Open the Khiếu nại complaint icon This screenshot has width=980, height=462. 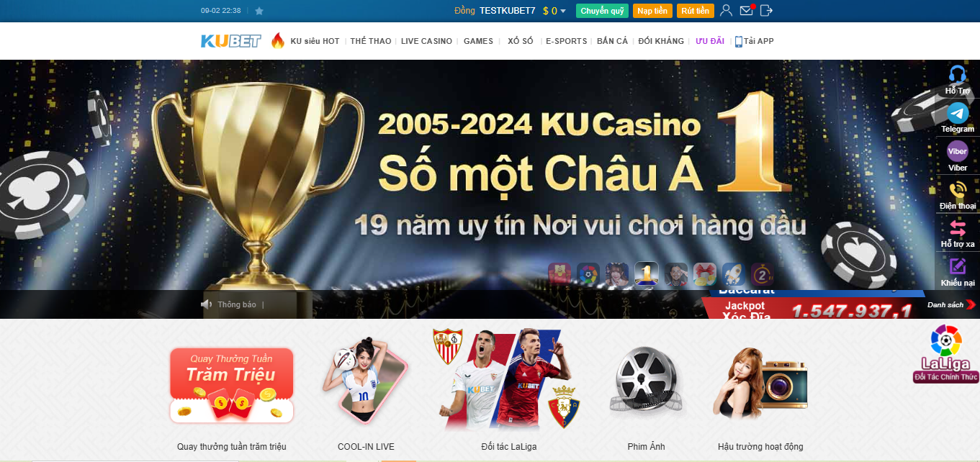tap(958, 267)
